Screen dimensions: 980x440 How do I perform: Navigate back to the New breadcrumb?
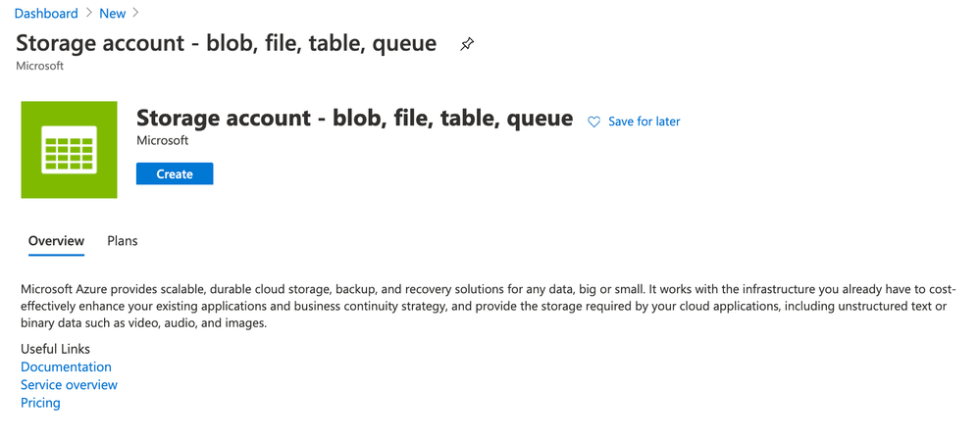[112, 14]
